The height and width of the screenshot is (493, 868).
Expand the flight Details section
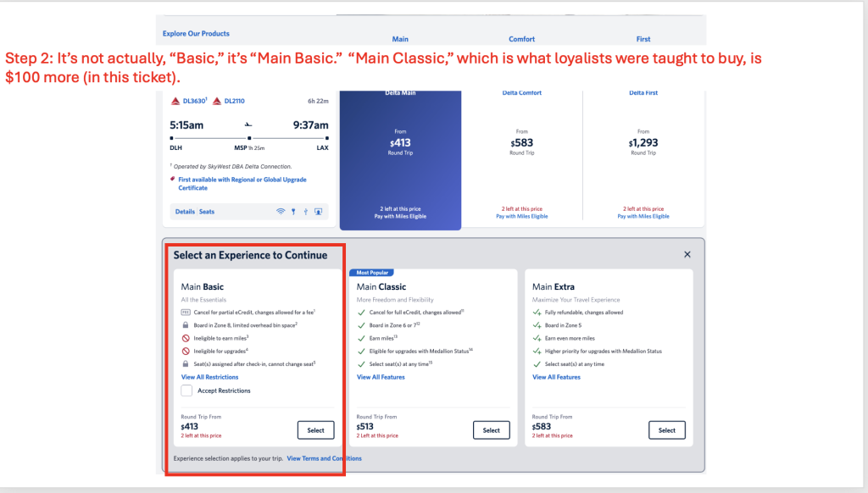[185, 212]
